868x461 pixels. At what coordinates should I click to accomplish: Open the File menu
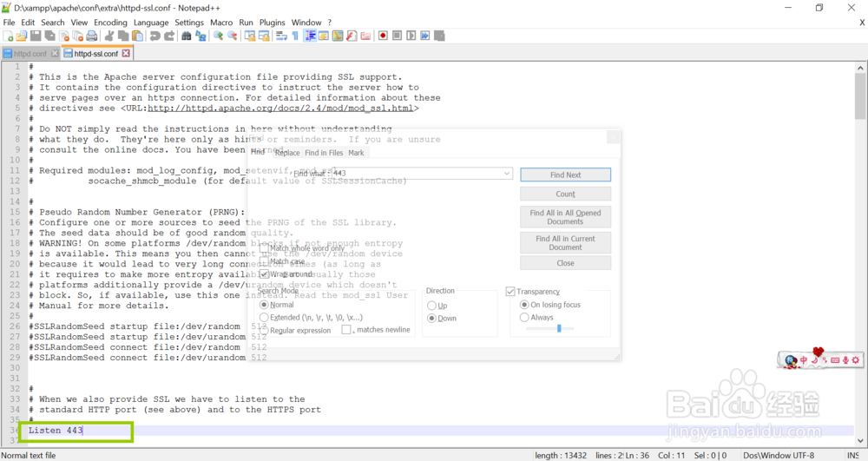pyautogui.click(x=9, y=22)
